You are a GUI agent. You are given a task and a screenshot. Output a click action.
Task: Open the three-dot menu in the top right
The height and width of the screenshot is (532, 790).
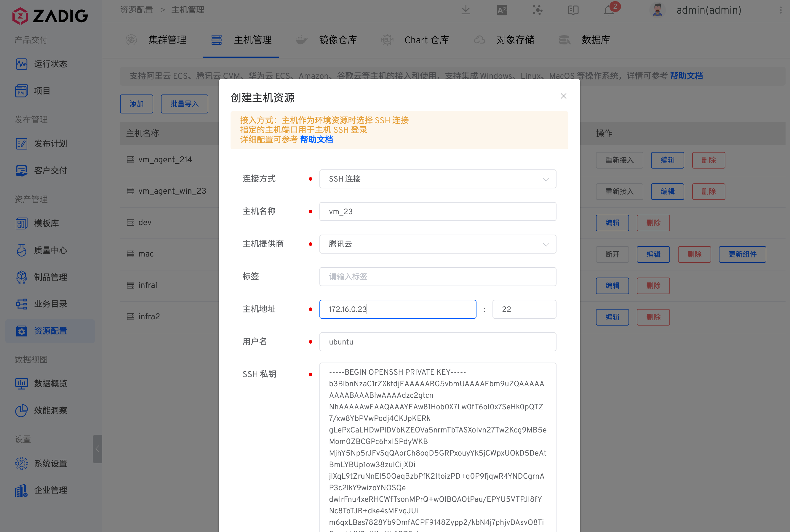pyautogui.click(x=780, y=10)
